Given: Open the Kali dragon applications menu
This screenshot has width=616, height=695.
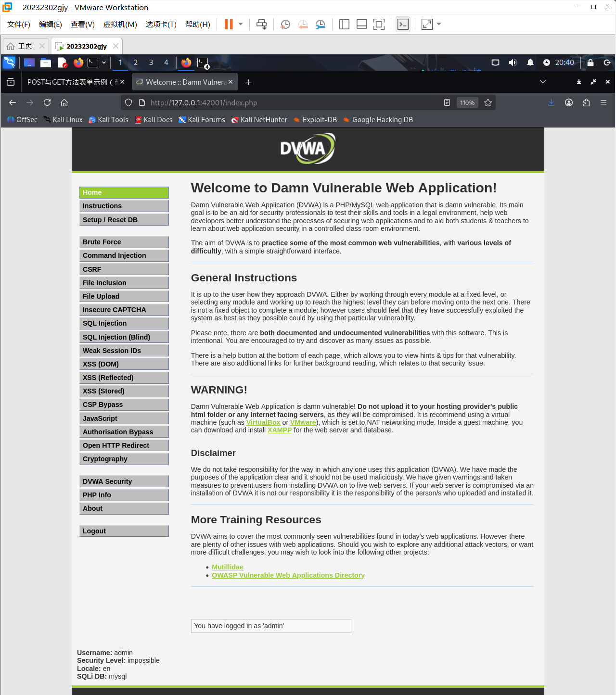Looking at the screenshot, I should (x=9, y=63).
